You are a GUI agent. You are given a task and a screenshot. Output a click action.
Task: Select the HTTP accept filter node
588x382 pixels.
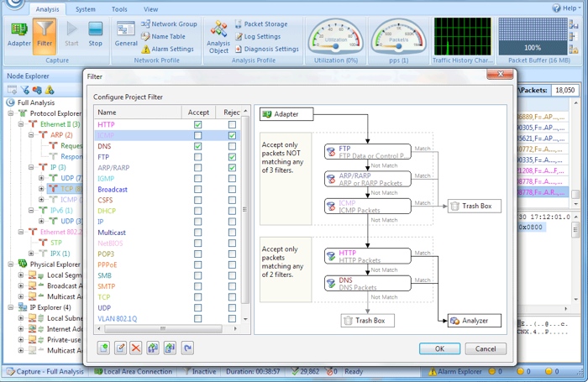pos(368,256)
